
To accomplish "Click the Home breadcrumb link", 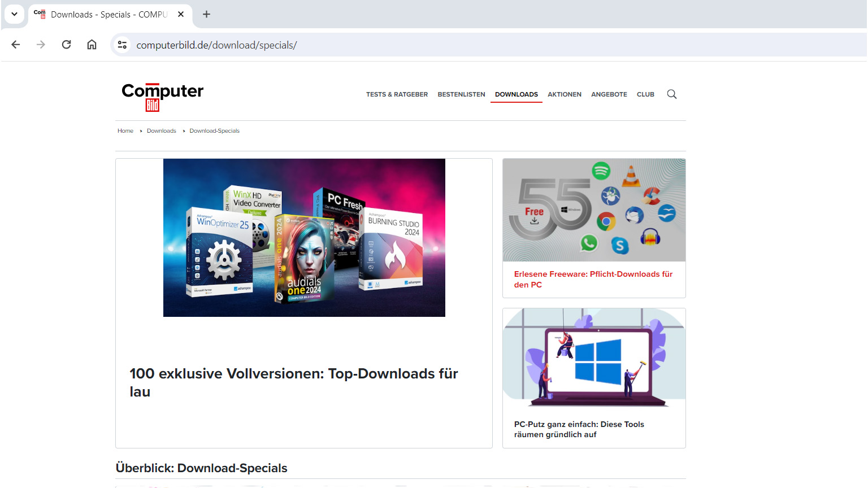I will (125, 131).
